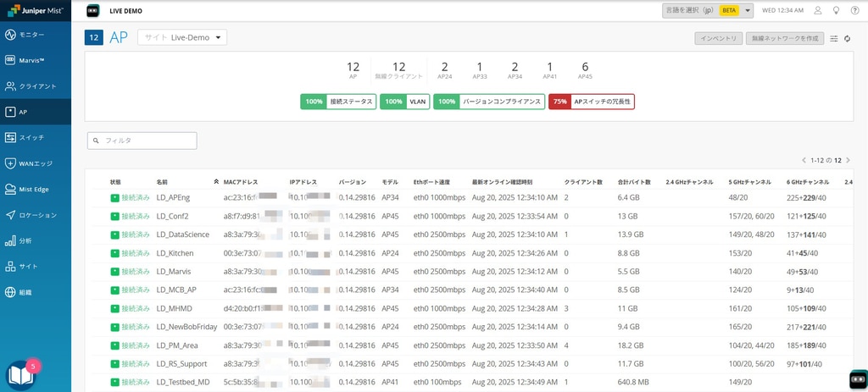The image size is (868, 392).
Task: Open the Mist Edge section
Action: coord(36,189)
